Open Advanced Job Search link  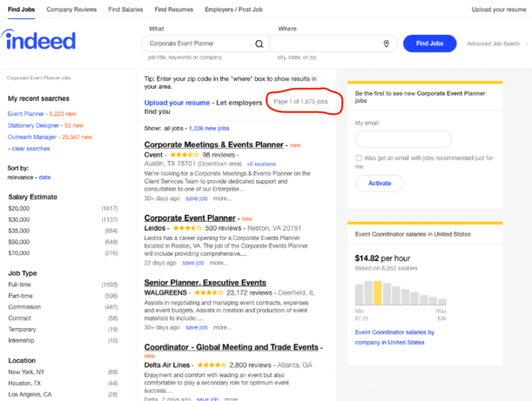pyautogui.click(x=493, y=44)
